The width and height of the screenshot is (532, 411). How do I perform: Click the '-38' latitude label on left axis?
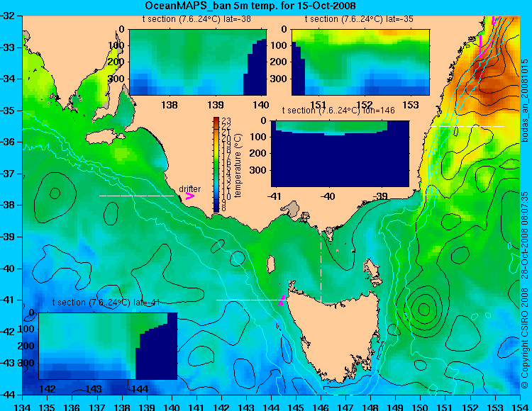click(7, 205)
